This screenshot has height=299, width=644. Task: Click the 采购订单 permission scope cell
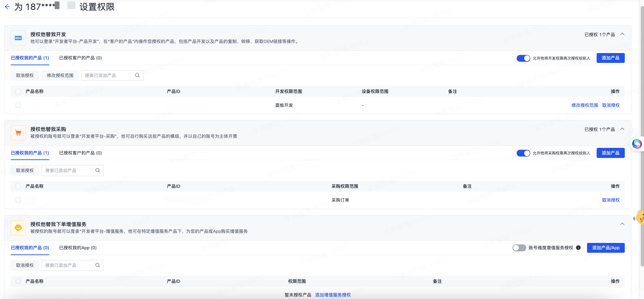click(340, 200)
